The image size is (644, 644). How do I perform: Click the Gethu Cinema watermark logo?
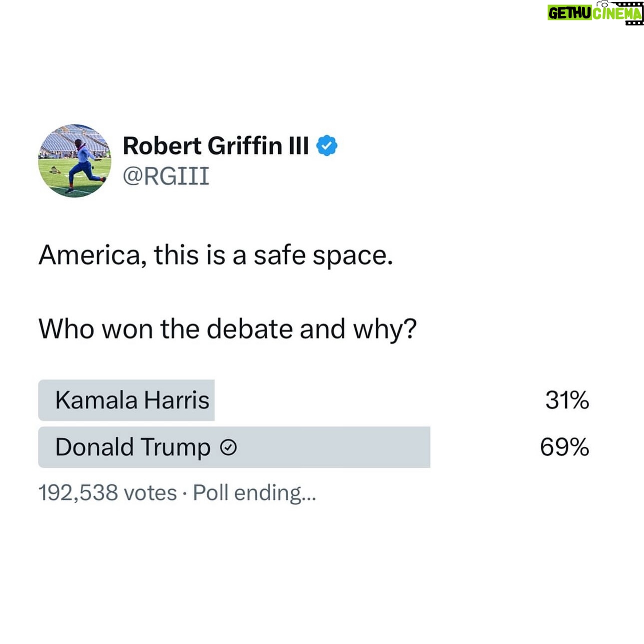pos(595,12)
